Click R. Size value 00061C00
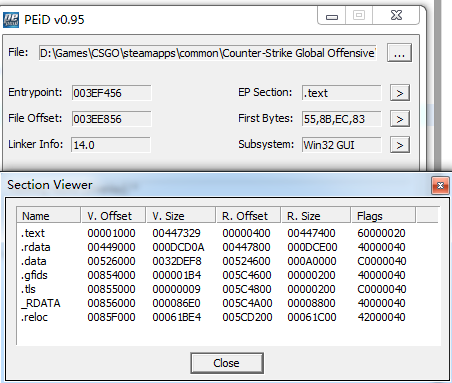 [312, 317]
